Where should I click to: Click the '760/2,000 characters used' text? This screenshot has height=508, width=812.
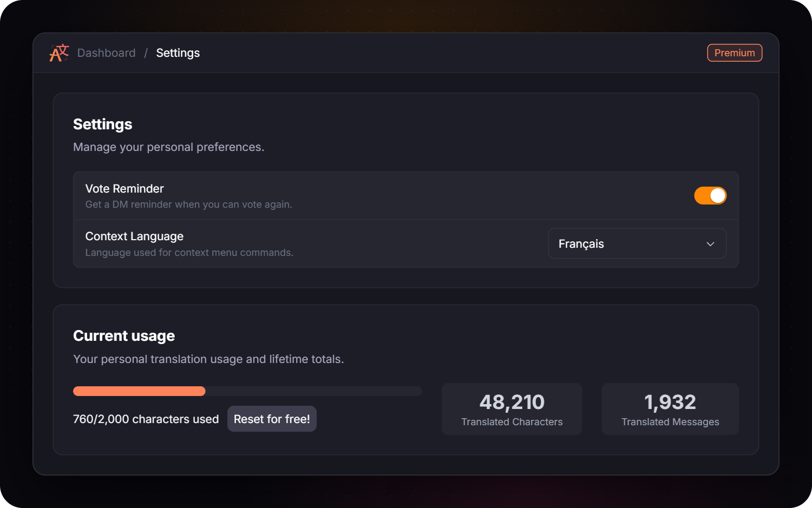(x=146, y=419)
